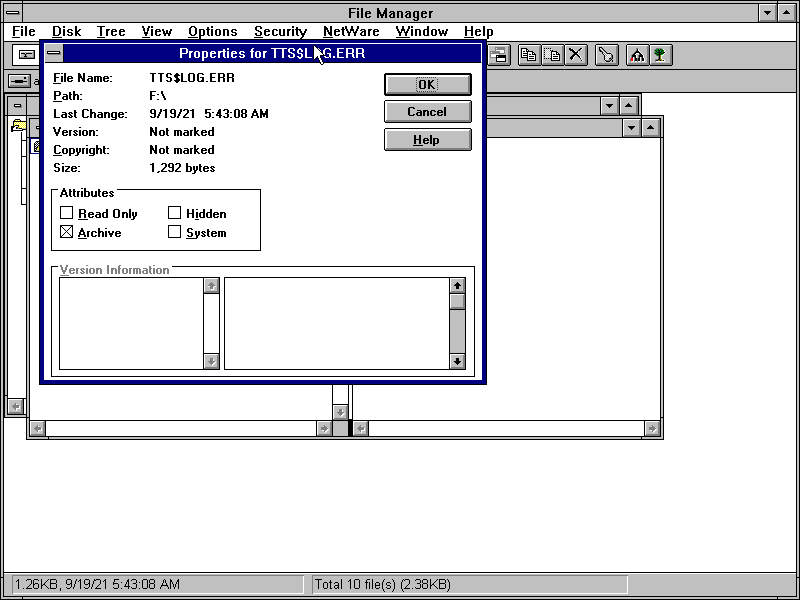The width and height of the screenshot is (800, 600).
Task: Click right arrow of directory pane horizontal scrollbar
Action: [324, 429]
